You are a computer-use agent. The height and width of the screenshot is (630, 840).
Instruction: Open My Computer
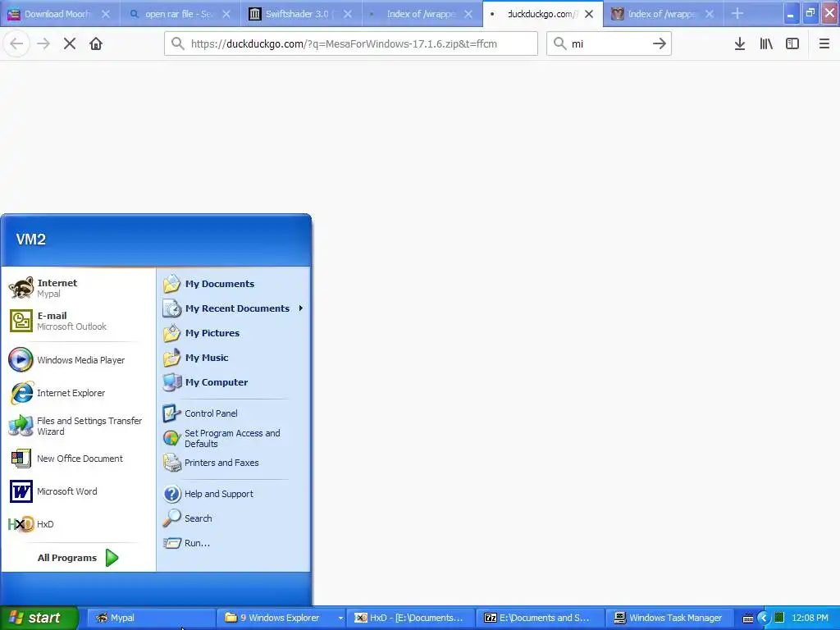(234, 382)
